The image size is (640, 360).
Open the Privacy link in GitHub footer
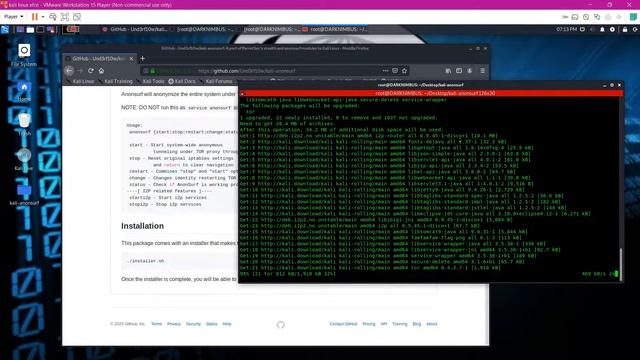click(174, 324)
